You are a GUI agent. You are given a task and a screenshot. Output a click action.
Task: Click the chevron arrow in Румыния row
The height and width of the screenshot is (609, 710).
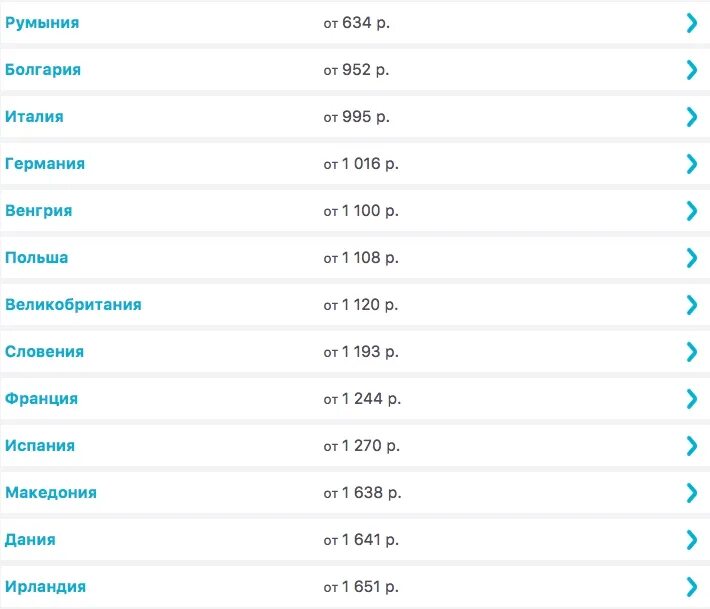pyautogui.click(x=691, y=23)
